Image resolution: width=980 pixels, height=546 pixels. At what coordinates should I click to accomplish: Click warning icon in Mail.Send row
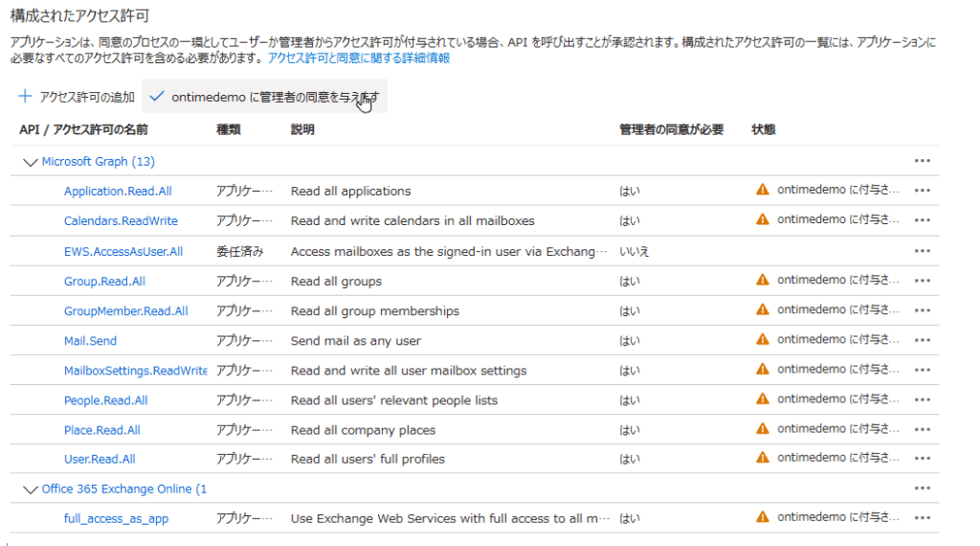[x=763, y=339]
